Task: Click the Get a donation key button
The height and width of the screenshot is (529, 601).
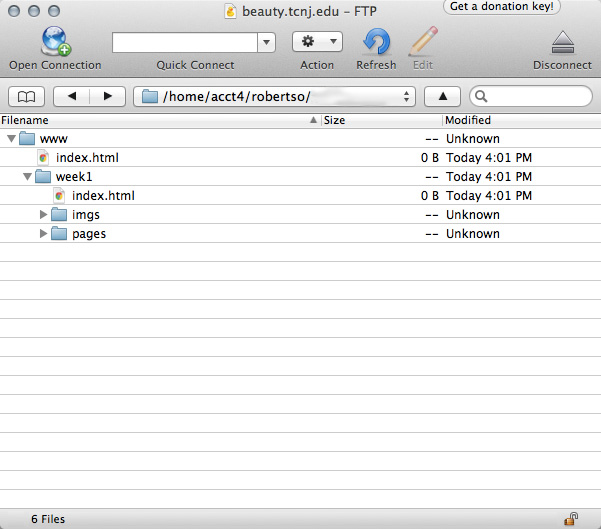Action: point(500,7)
